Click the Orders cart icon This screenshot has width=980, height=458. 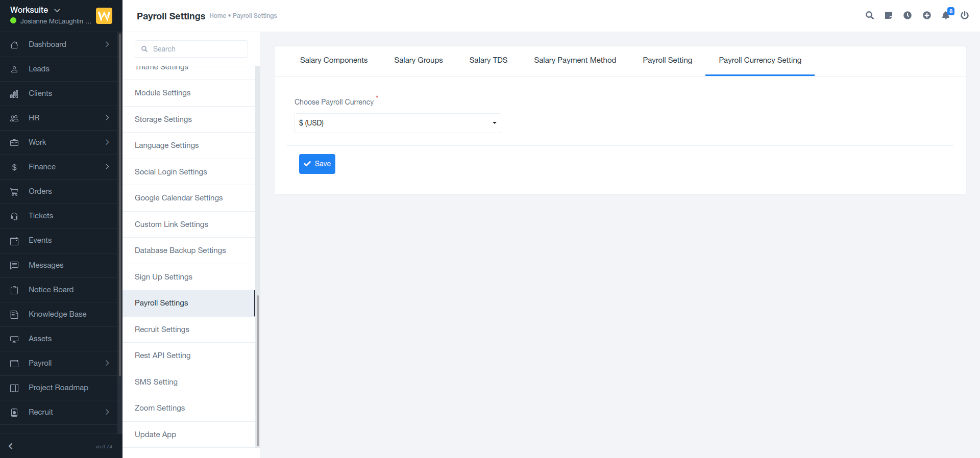(14, 192)
